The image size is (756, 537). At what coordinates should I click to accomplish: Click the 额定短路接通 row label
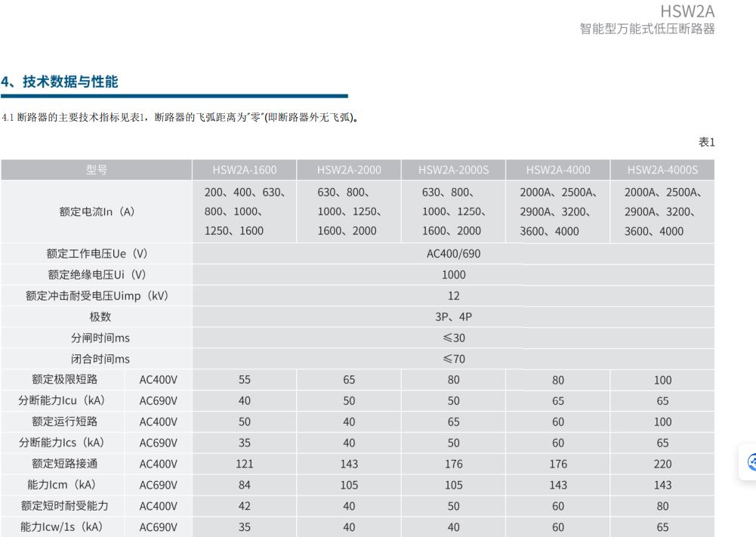coord(65,464)
